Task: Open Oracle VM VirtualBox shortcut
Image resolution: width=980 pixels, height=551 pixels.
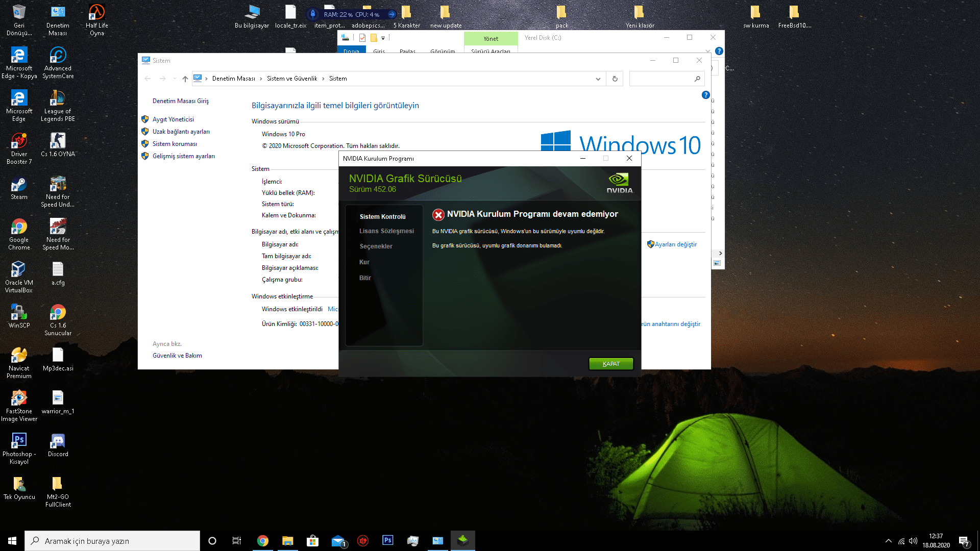Action: pyautogui.click(x=19, y=278)
